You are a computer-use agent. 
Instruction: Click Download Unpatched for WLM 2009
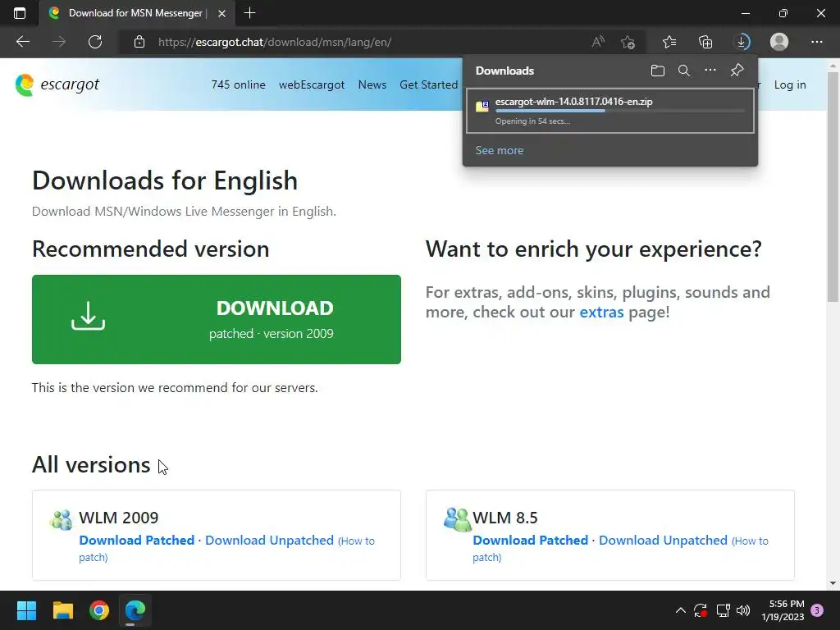pos(269,540)
